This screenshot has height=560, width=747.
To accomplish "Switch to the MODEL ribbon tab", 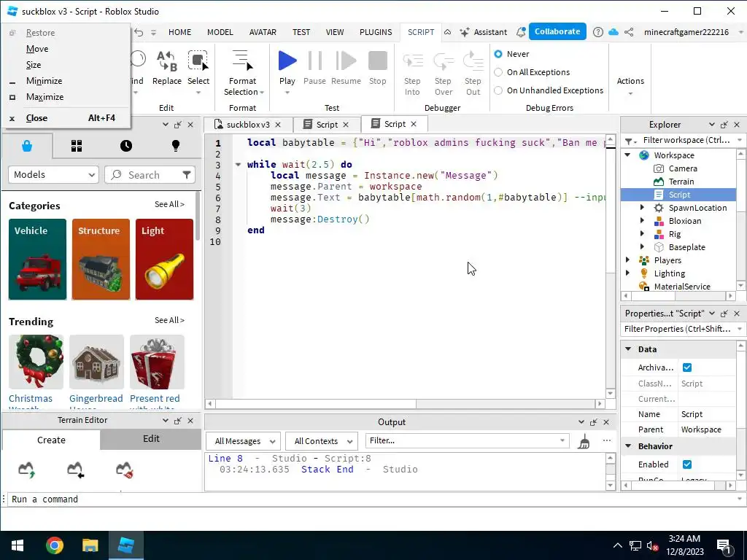I will pyautogui.click(x=220, y=32).
